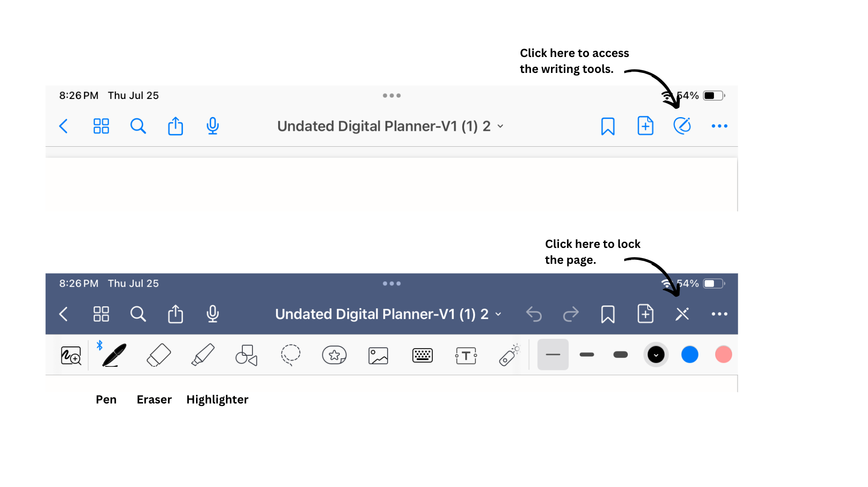Expand title dropdown in dark toolbar
The width and height of the screenshot is (868, 487).
tap(498, 314)
